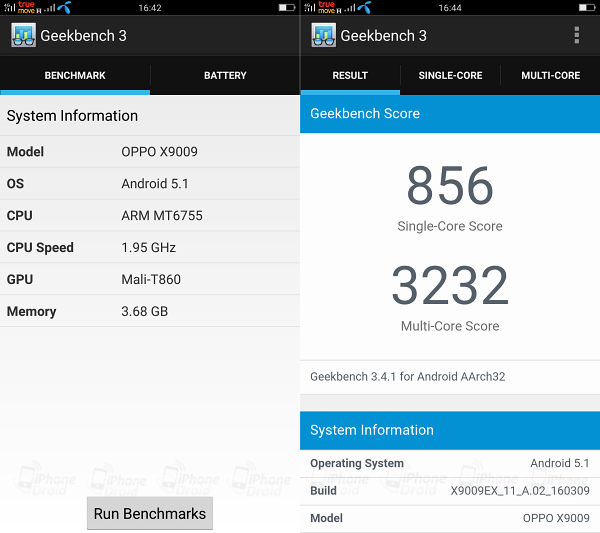Tap the blue dtac carrier icon in right status bar
Screen dimensions: 600x533
(364, 7)
